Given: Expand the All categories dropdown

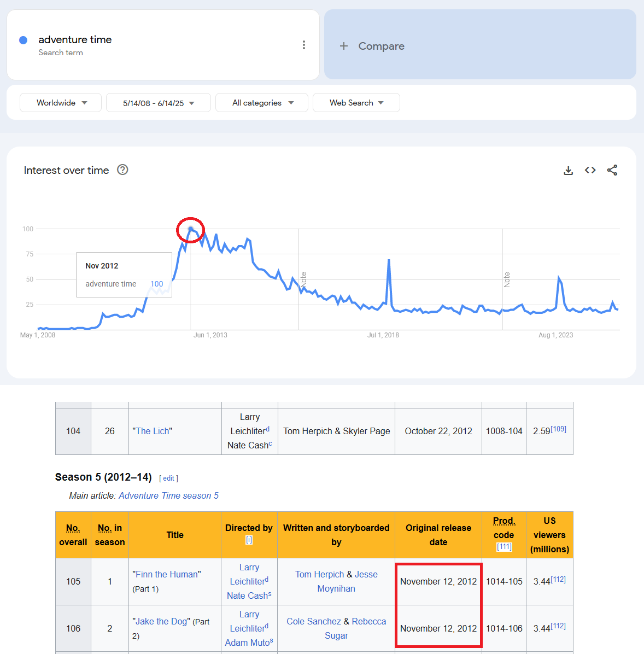Looking at the screenshot, I should 262,103.
